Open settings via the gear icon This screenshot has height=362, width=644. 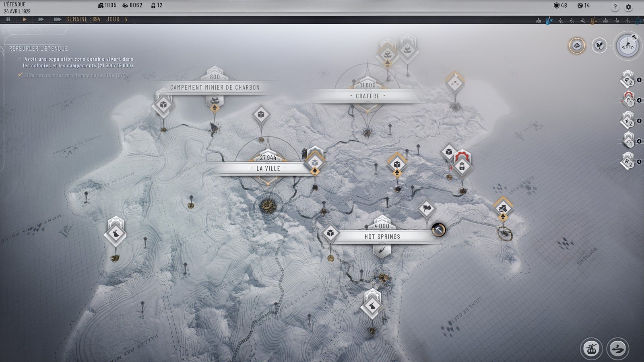[628, 7]
